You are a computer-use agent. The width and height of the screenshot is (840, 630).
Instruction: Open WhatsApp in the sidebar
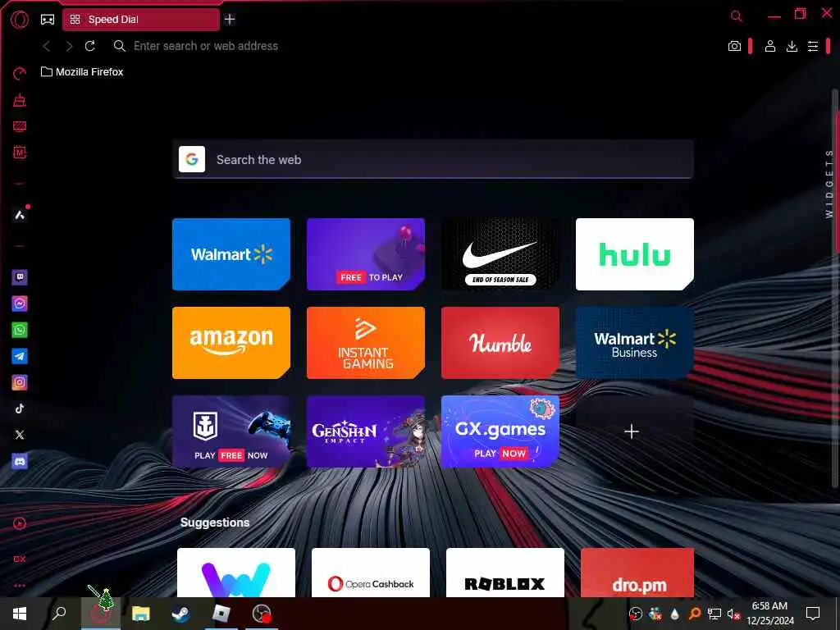pos(20,330)
